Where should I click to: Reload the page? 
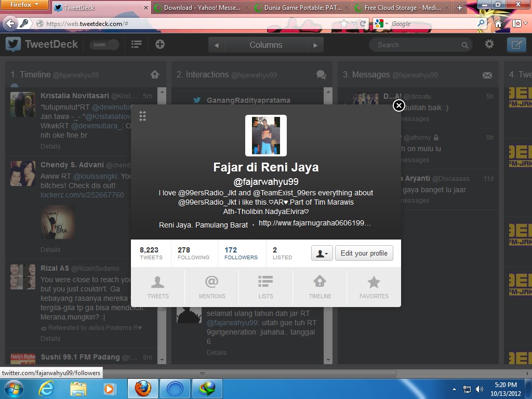(x=363, y=23)
